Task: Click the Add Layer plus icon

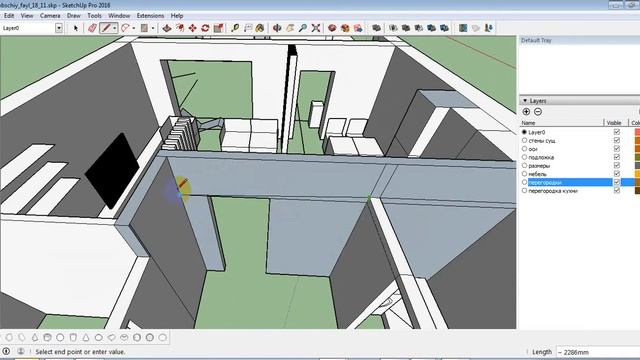Action: point(526,111)
